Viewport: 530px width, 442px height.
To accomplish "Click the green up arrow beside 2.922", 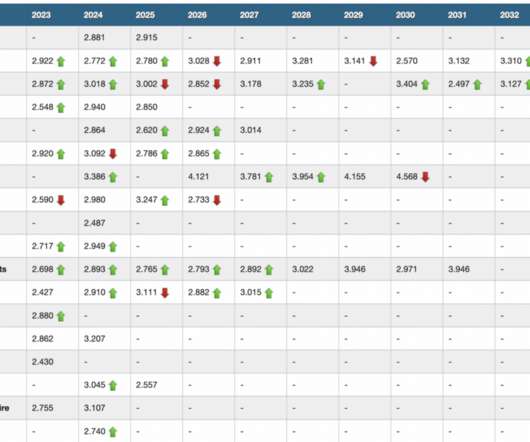I will click(x=61, y=62).
